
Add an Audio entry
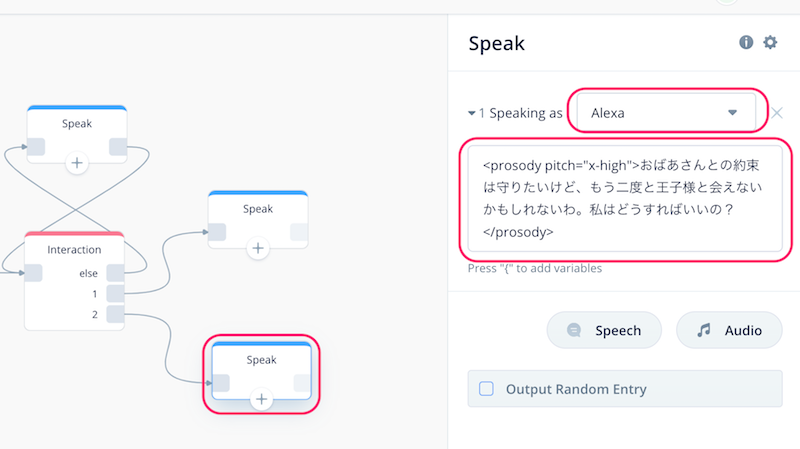(729, 330)
